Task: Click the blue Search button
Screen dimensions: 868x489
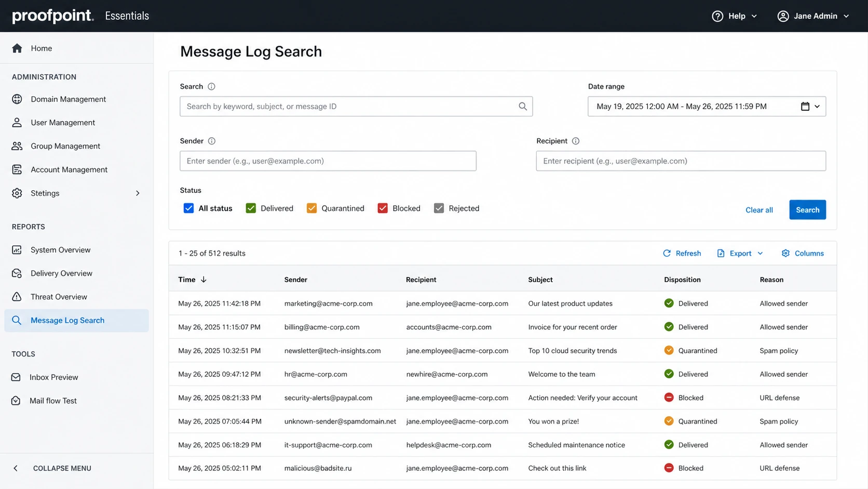Action: click(x=807, y=210)
